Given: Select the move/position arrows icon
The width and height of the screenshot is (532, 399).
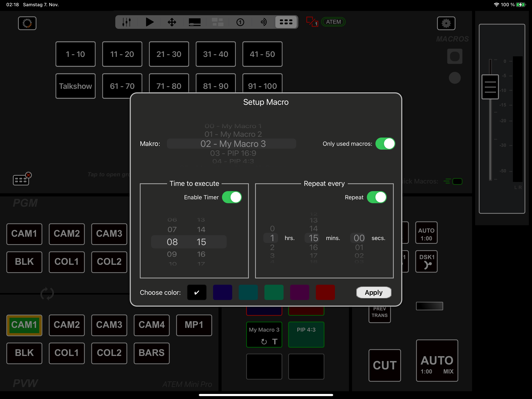Looking at the screenshot, I should [172, 22].
